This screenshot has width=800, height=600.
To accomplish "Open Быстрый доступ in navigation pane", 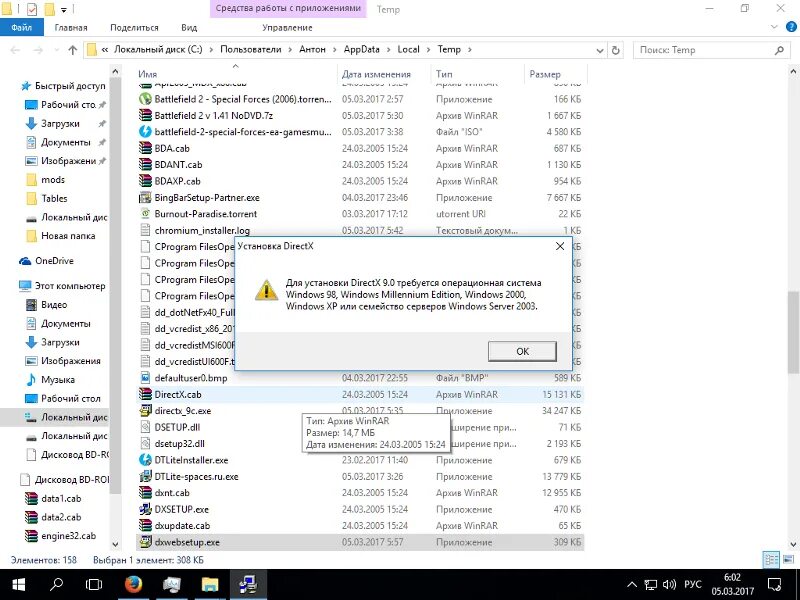I will point(69,86).
